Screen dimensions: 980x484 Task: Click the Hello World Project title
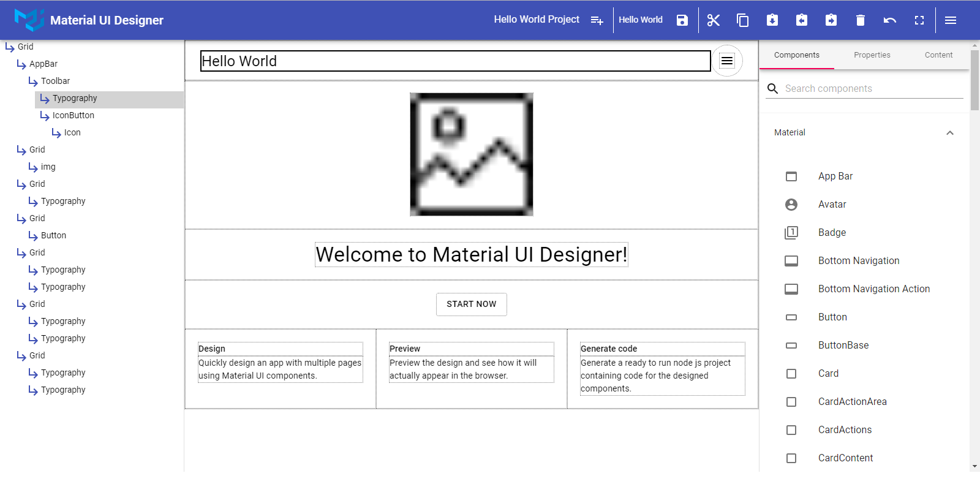tap(537, 20)
